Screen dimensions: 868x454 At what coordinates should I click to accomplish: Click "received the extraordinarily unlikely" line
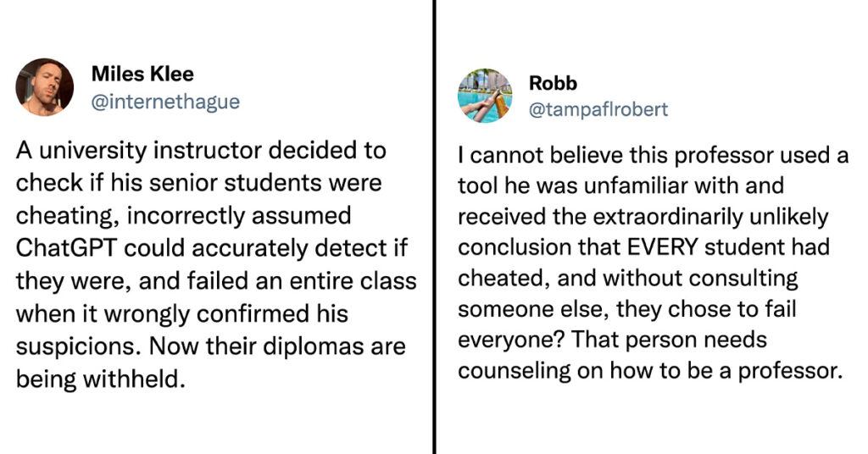(x=643, y=217)
